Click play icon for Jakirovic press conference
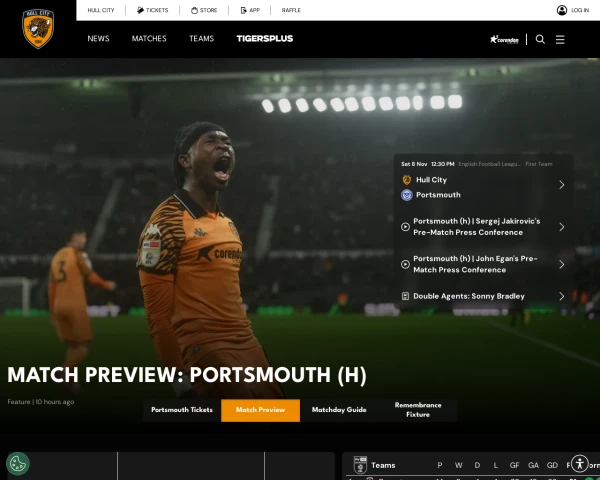600x480 pixels. (405, 227)
